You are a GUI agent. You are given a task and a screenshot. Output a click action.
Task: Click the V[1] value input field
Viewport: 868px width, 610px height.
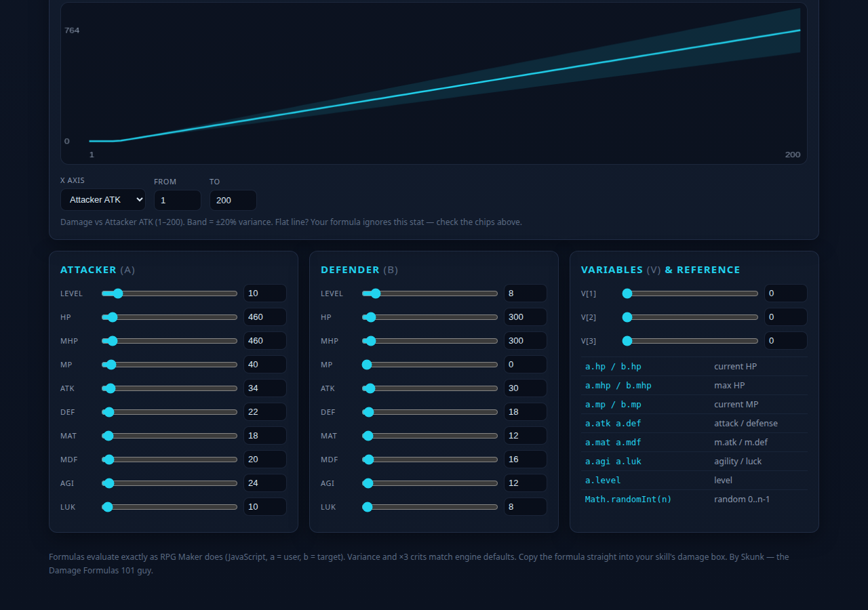786,293
